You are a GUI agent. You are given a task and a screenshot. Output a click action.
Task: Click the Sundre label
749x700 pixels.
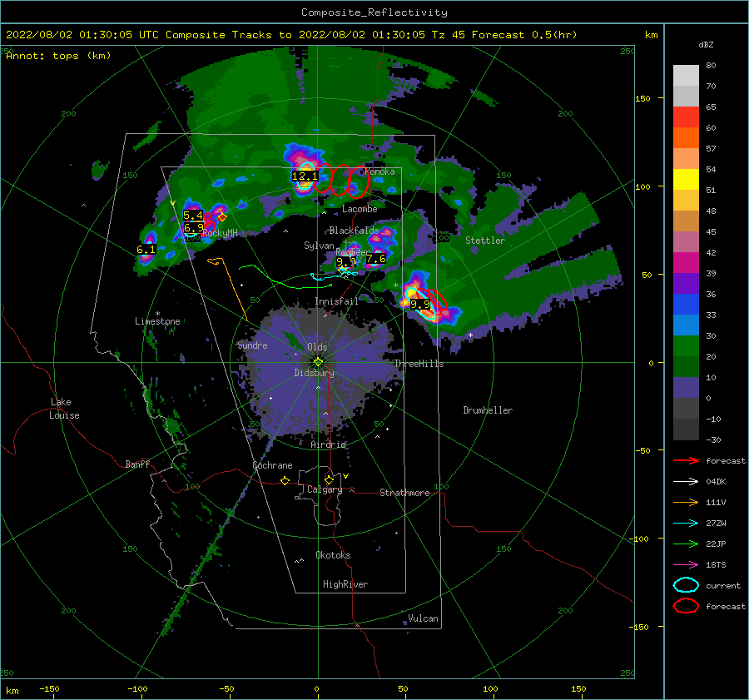click(252, 345)
